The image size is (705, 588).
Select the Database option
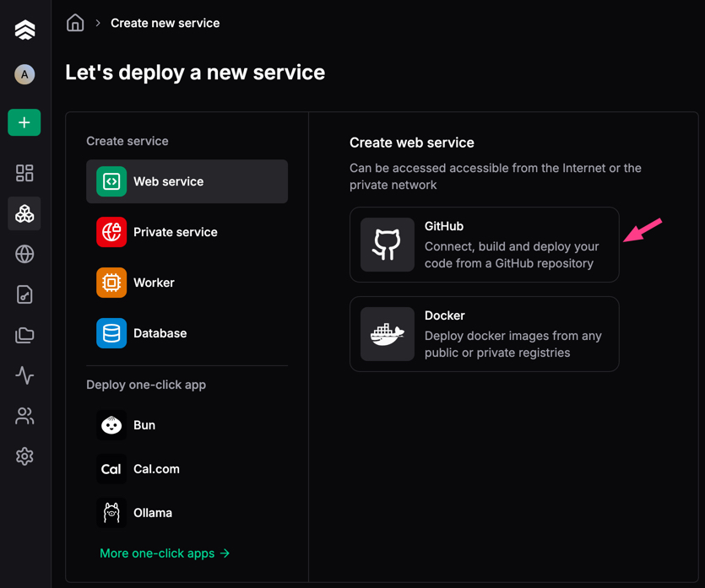click(x=187, y=333)
